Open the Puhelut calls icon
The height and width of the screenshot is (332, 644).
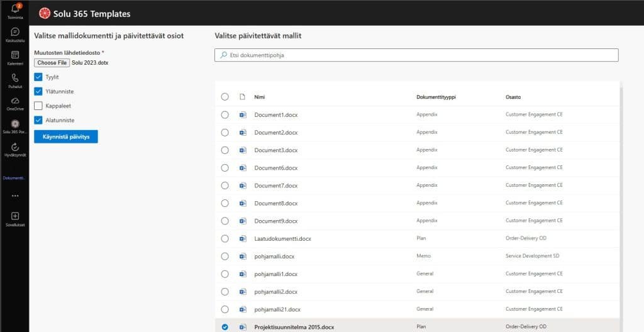tap(15, 78)
